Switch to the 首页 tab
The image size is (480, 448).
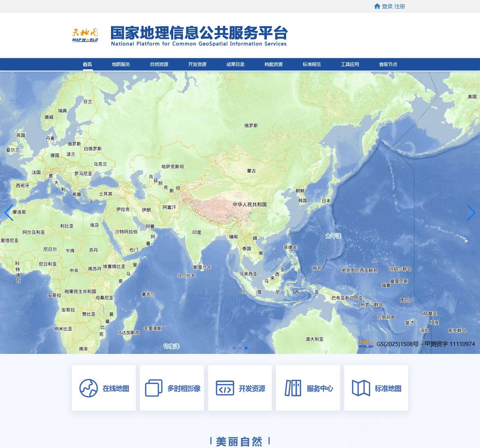pos(88,64)
